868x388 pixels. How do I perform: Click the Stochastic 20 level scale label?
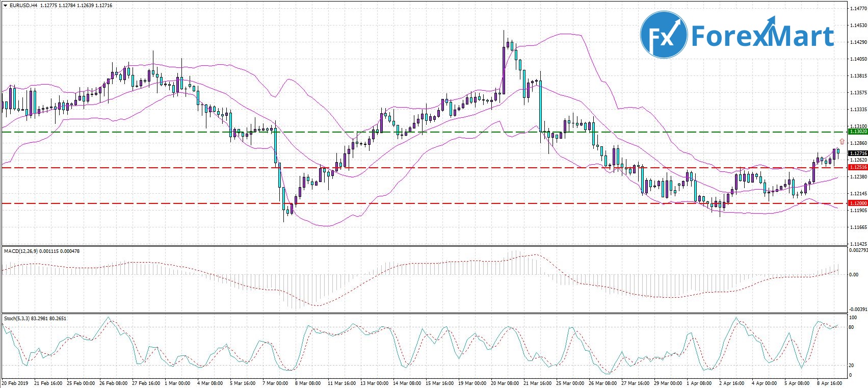coord(851,366)
